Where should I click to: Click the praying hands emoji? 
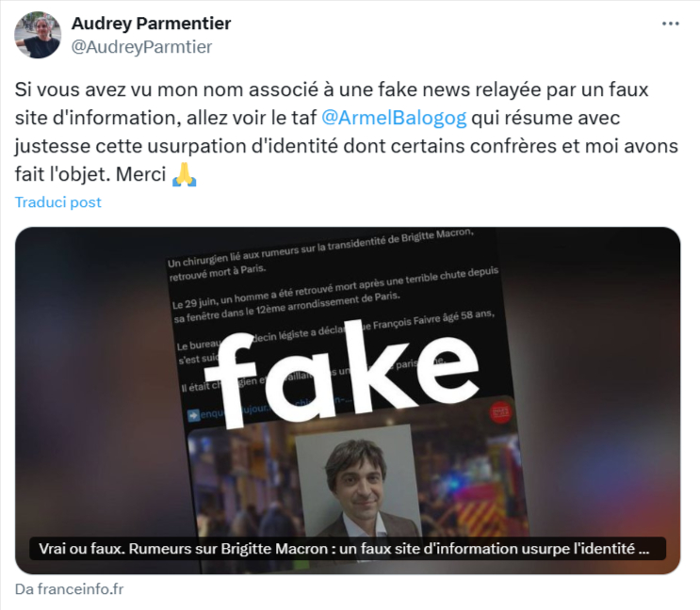[x=184, y=174]
